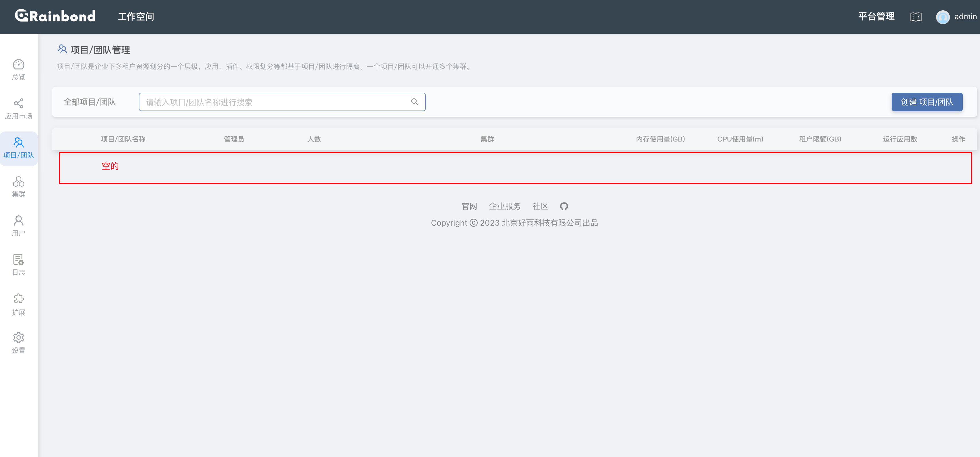Click the 内存使用量(GB) column header
This screenshot has width=980, height=457.
tap(660, 139)
